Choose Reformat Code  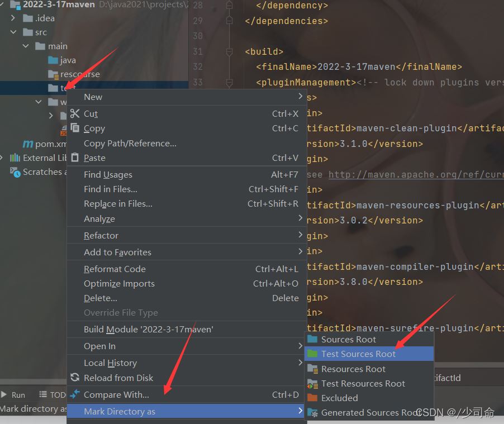point(187,269)
